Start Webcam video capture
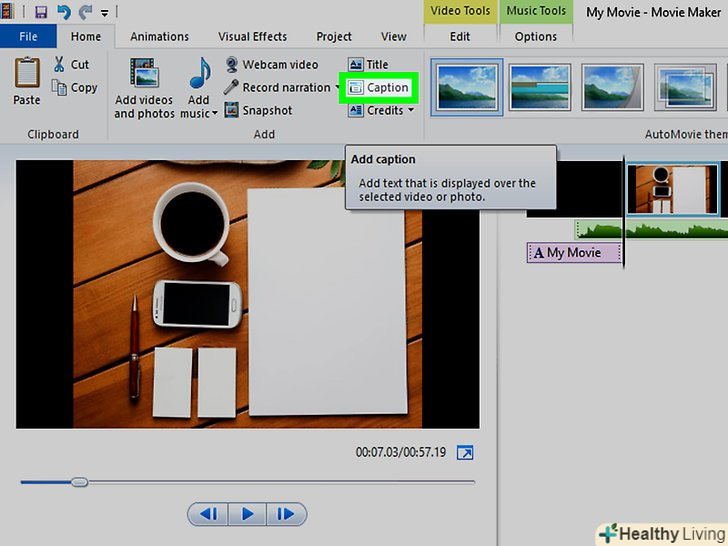The height and width of the screenshot is (546, 728). pos(270,64)
